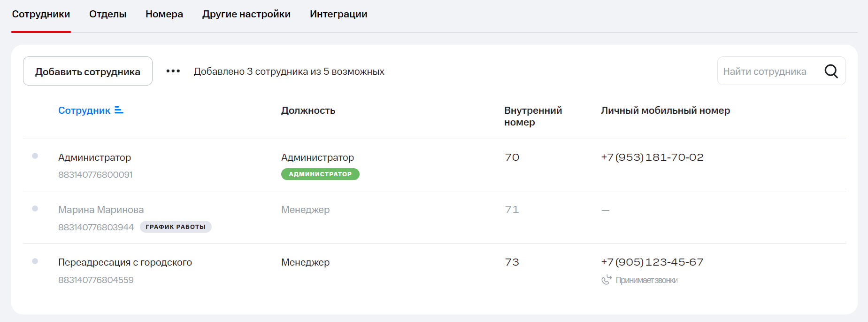Viewport: 868px width, 322px height.
Task: Click phone number +7 (953) 181-70-02
Action: tap(652, 157)
